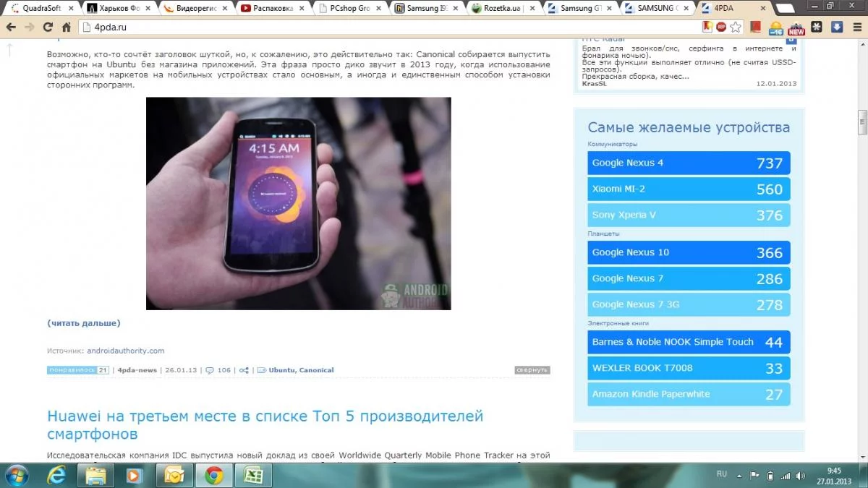Viewport: 868px width, 488px height.
Task: Switch to the PCshop Gro tab
Action: point(351,9)
